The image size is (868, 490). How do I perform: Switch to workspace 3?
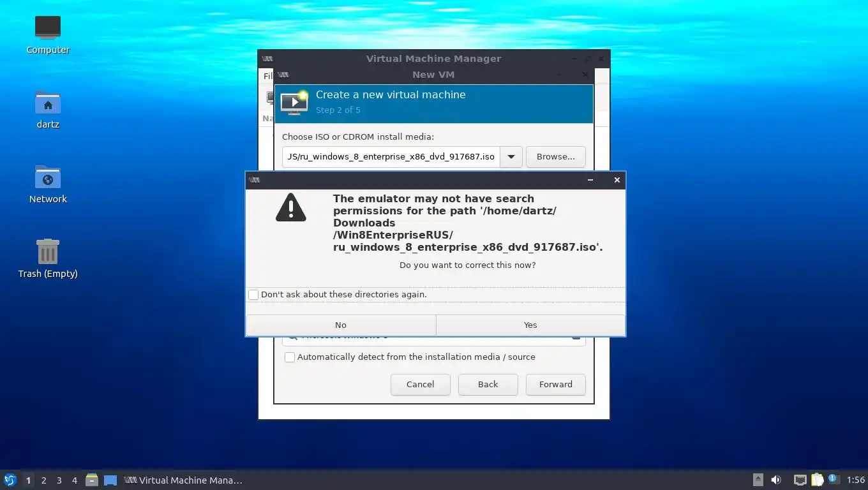click(x=59, y=480)
